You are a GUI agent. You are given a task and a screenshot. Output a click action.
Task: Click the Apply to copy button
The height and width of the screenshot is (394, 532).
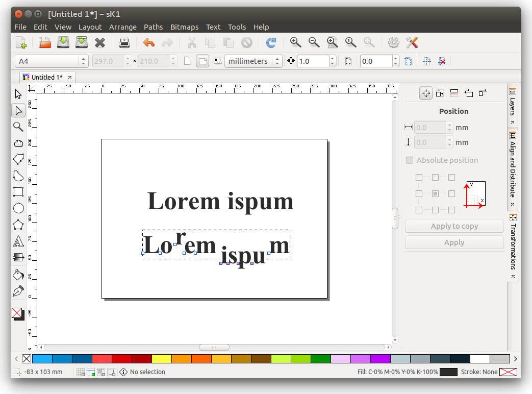point(454,226)
